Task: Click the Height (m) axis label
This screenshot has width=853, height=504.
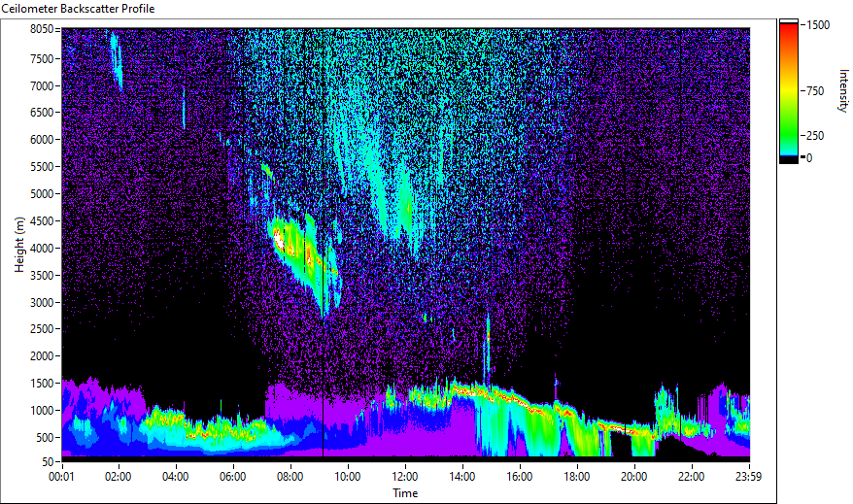Action: pos(19,245)
